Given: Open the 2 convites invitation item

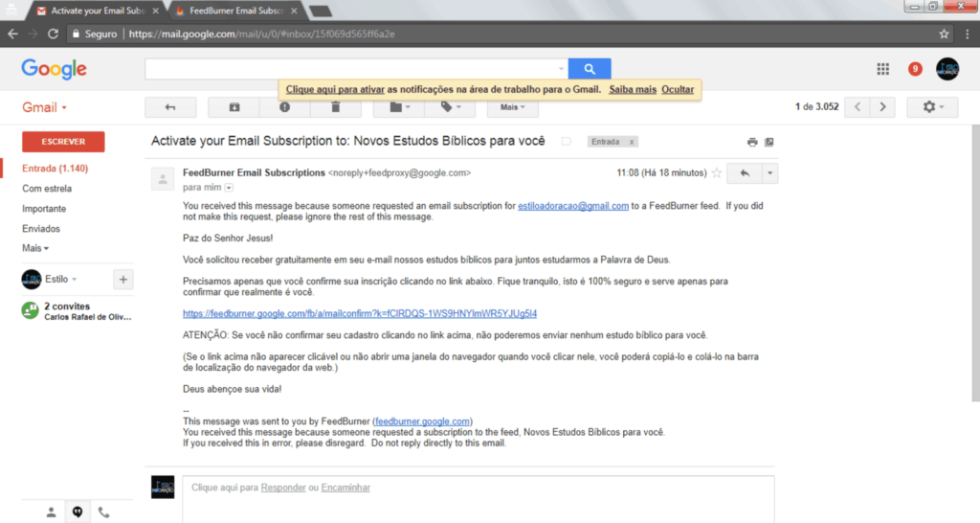Looking at the screenshot, I should pyautogui.click(x=77, y=311).
